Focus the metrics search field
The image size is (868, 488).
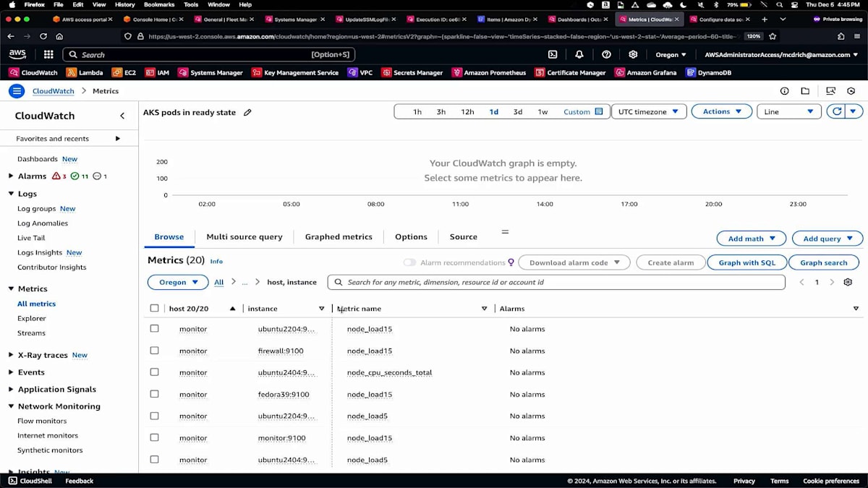click(556, 282)
